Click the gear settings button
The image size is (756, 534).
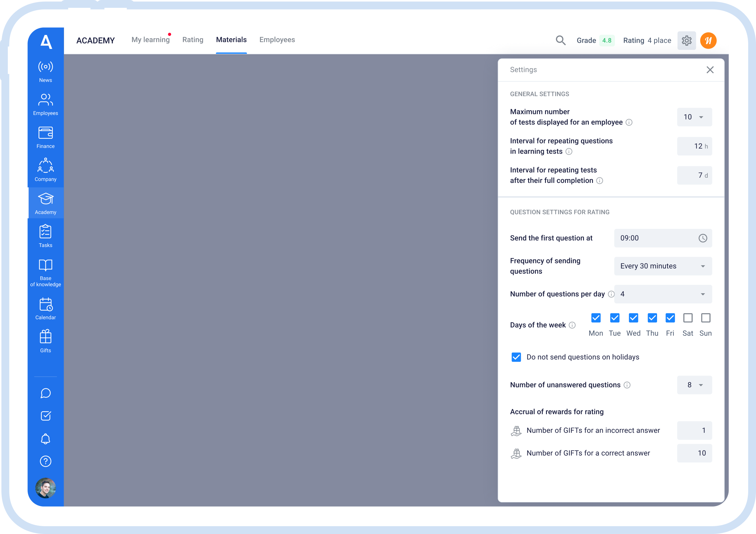[x=686, y=40]
